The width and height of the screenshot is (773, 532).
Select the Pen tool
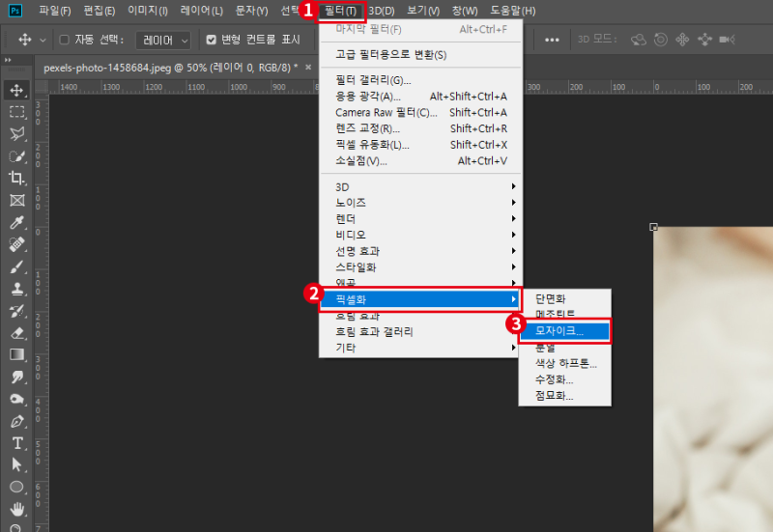(16, 421)
